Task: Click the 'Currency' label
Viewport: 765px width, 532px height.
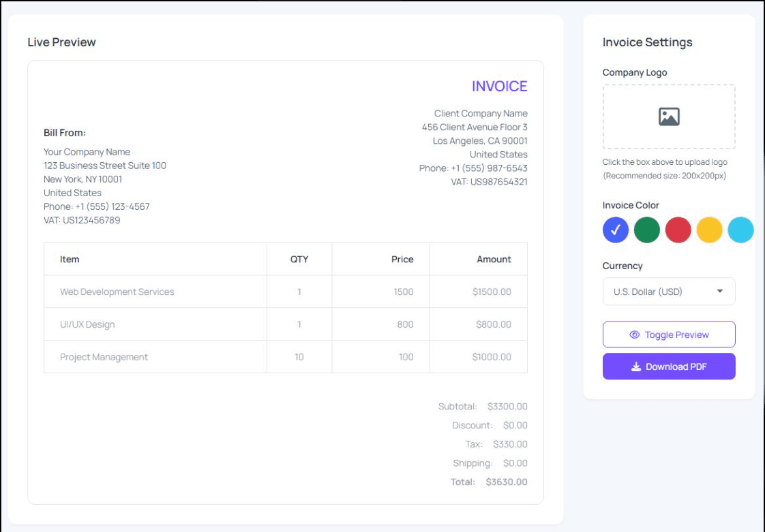Action: click(x=622, y=266)
